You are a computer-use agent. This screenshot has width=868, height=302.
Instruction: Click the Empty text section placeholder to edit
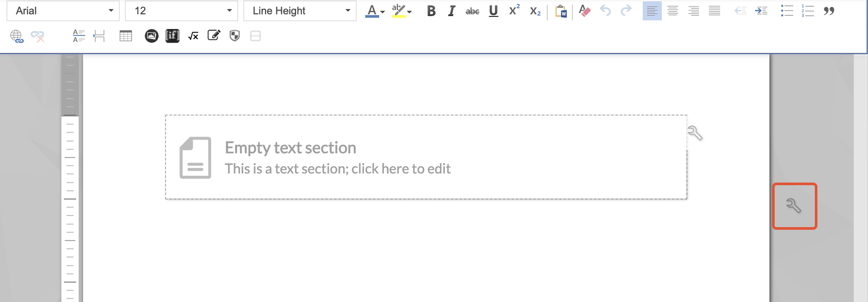[337, 158]
